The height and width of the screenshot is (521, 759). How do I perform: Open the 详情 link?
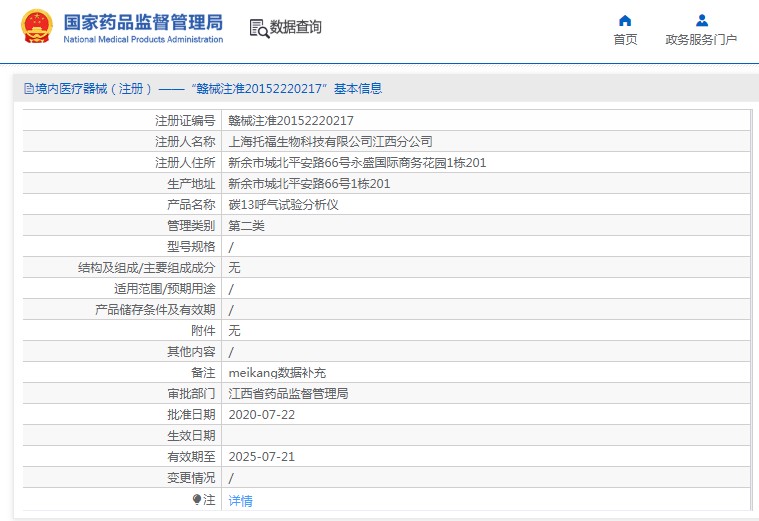click(x=240, y=500)
